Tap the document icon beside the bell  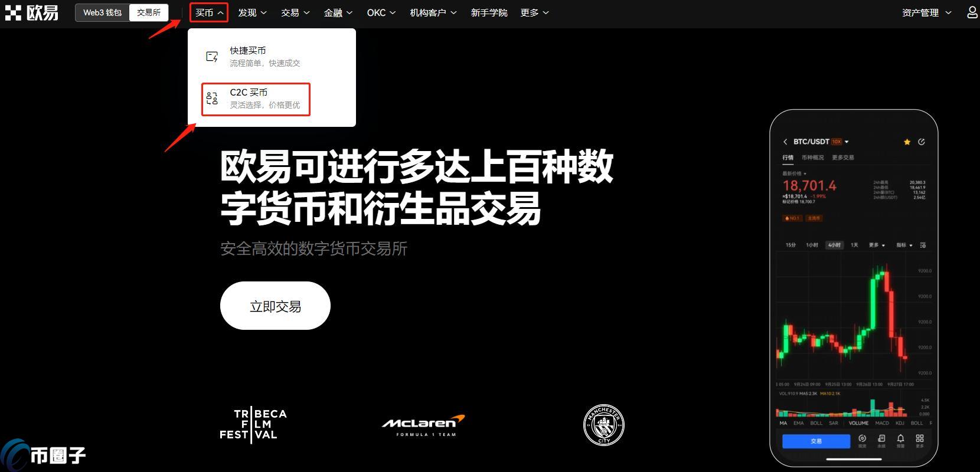(x=881, y=438)
